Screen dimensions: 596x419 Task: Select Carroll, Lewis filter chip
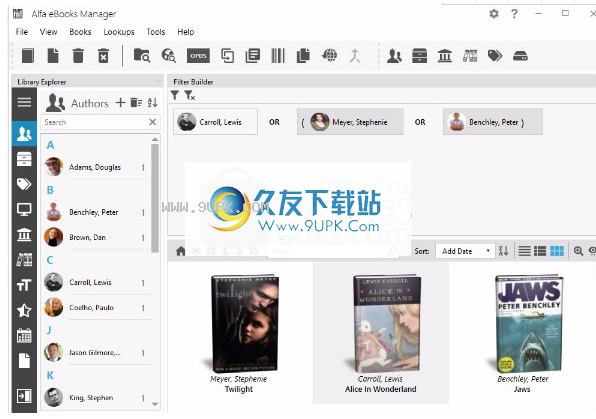[x=216, y=122]
